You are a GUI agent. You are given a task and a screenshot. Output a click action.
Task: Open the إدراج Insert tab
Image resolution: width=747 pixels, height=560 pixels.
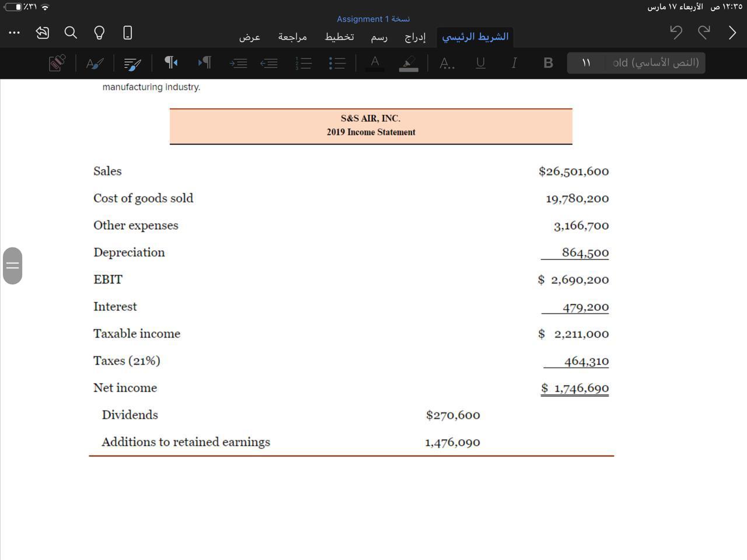415,37
